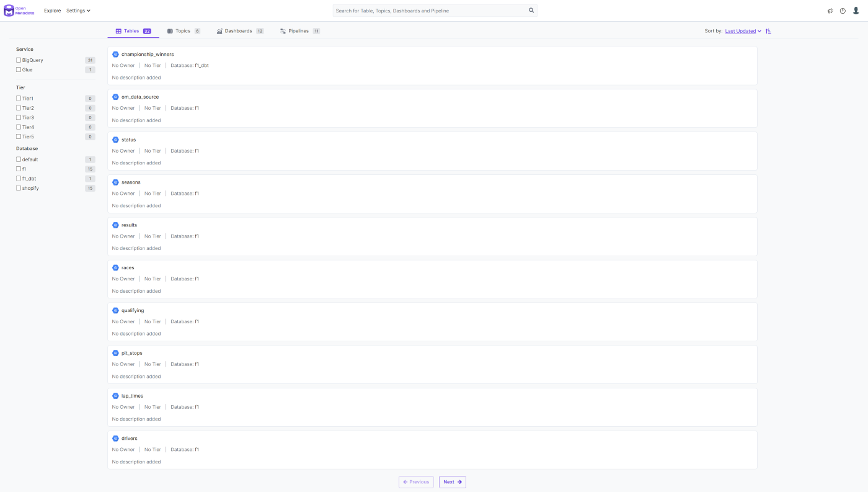Go to the Next results page
This screenshot has width=868, height=492.
pyautogui.click(x=453, y=482)
